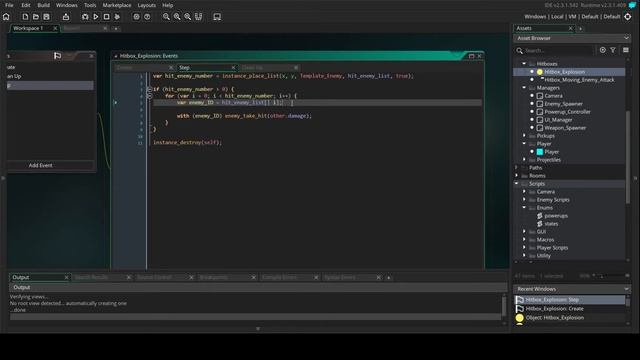
Task: Open Game Options gear in toolbar
Action: tap(136, 17)
